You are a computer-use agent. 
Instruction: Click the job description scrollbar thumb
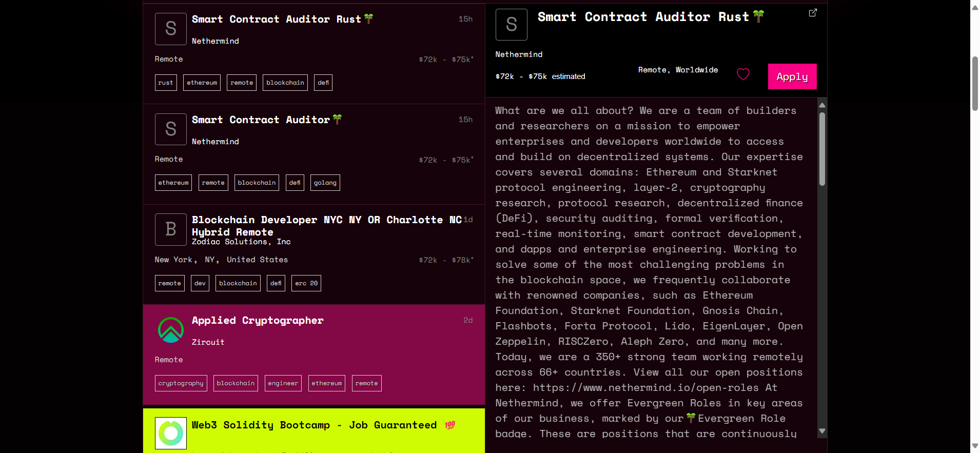(x=822, y=149)
